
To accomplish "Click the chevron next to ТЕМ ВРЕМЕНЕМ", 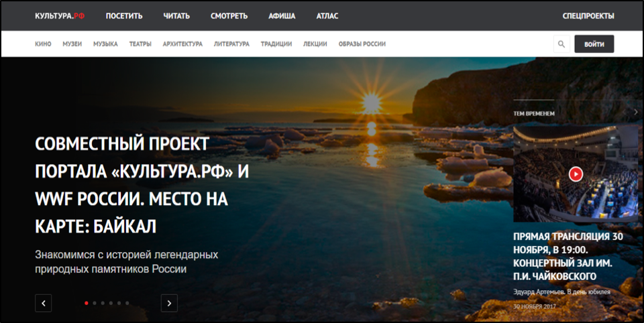I will pyautogui.click(x=635, y=113).
